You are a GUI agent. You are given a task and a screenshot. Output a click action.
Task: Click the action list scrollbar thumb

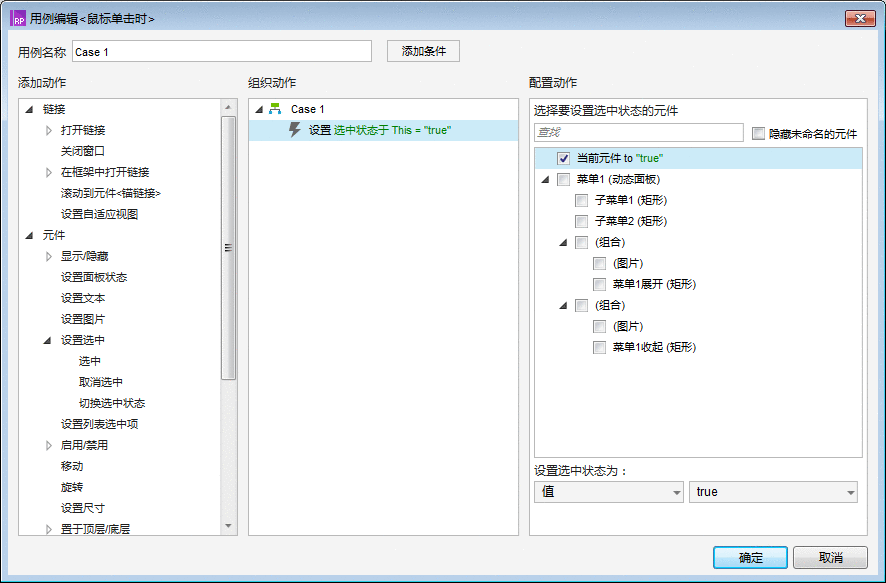228,248
